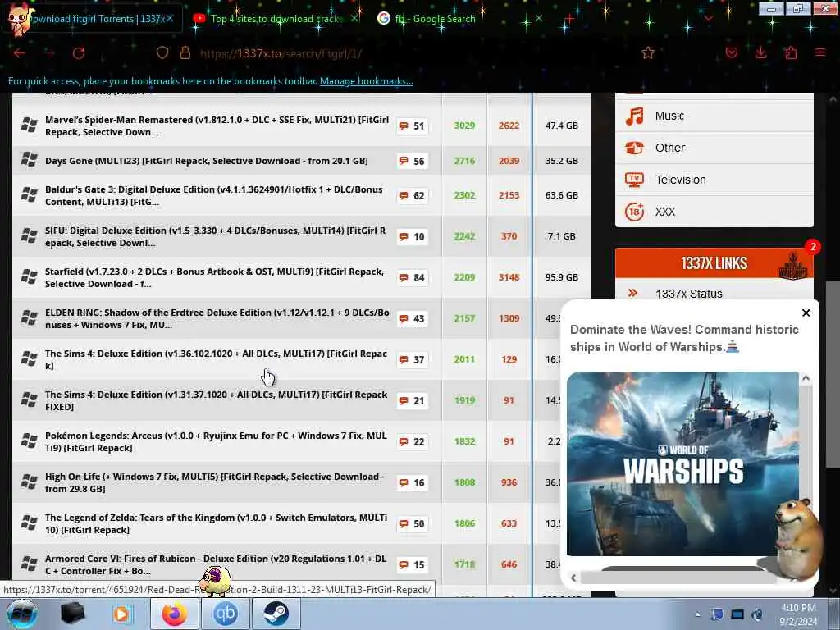Open the Firefox hamburger menu

[x=820, y=52]
